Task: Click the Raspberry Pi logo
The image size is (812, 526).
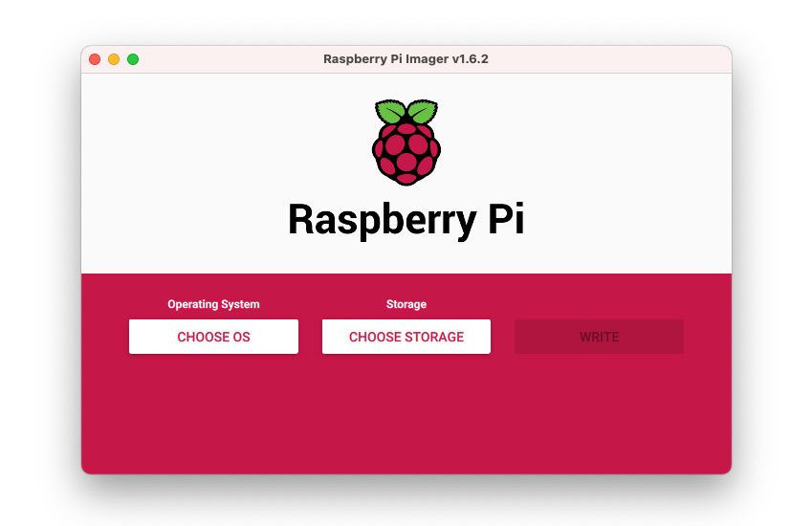Action: tap(406, 142)
